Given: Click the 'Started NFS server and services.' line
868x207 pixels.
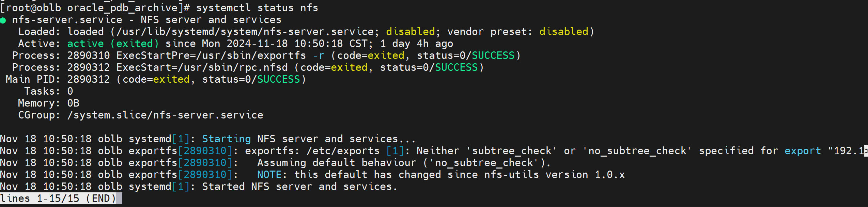Looking at the screenshot, I should pos(300,187).
